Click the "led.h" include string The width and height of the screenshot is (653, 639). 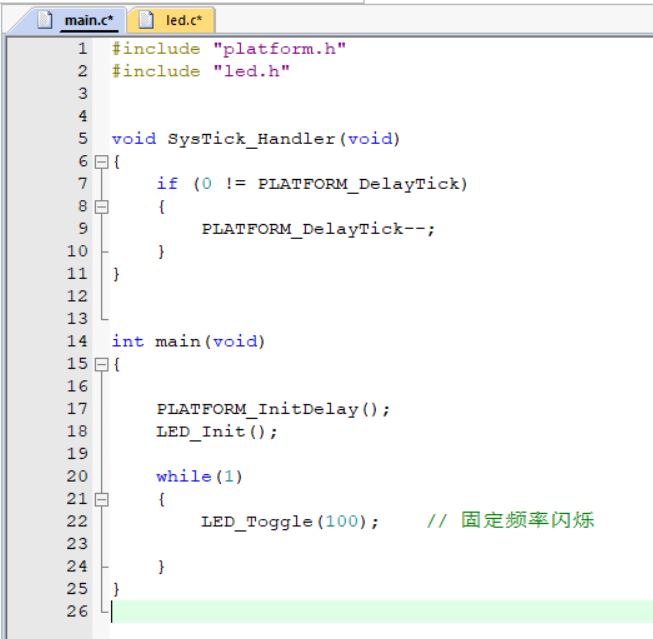[x=251, y=71]
